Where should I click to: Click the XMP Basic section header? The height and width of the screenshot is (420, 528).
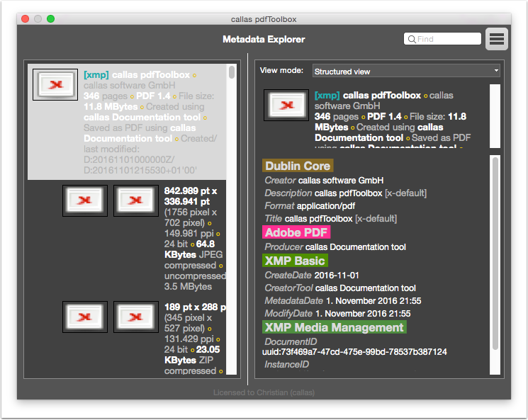tap(295, 261)
